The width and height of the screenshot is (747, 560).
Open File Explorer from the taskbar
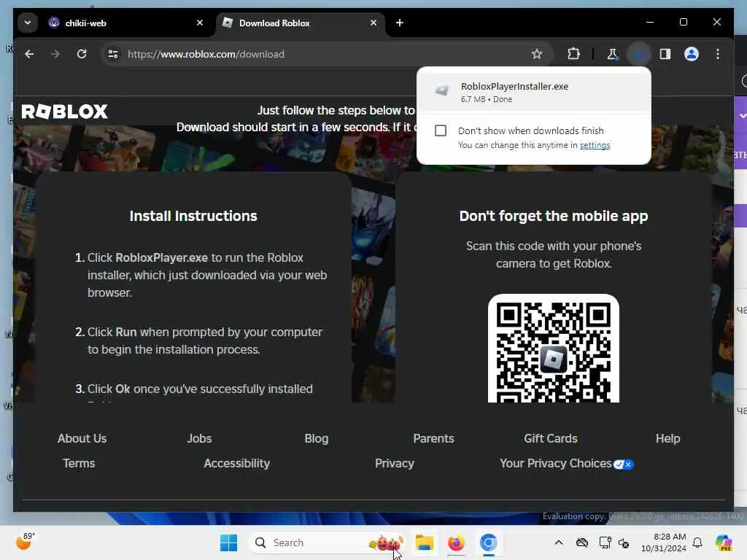pyautogui.click(x=424, y=542)
